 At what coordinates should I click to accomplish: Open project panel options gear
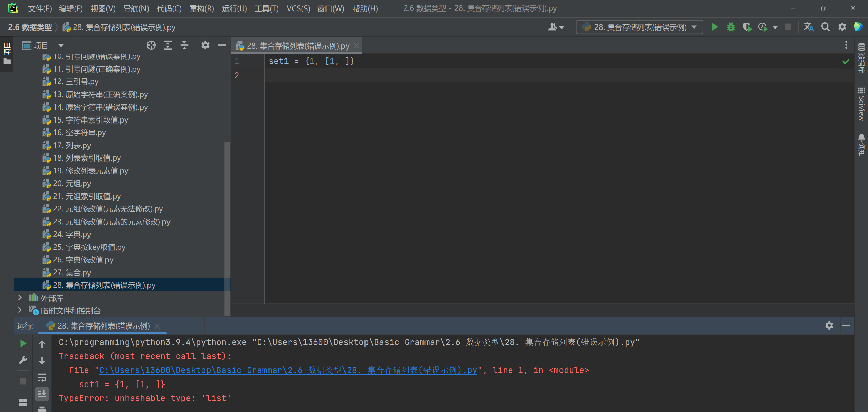click(205, 45)
